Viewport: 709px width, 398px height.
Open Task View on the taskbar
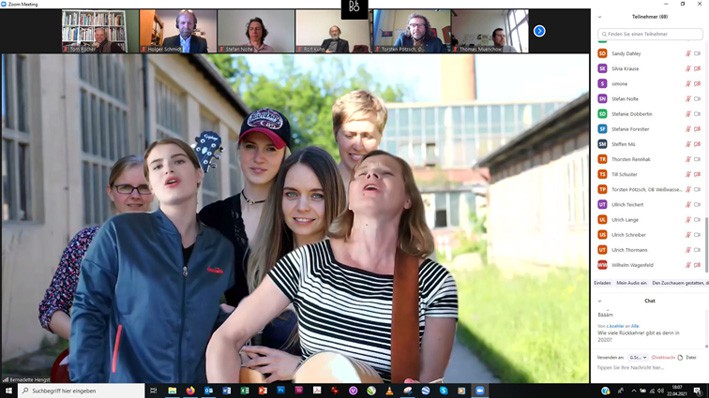point(154,390)
